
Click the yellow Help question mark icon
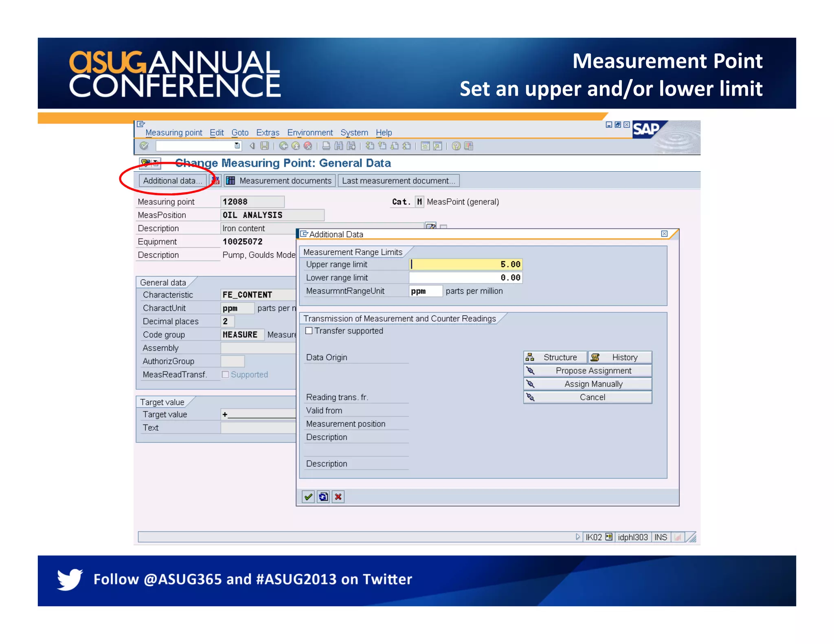coord(456,146)
